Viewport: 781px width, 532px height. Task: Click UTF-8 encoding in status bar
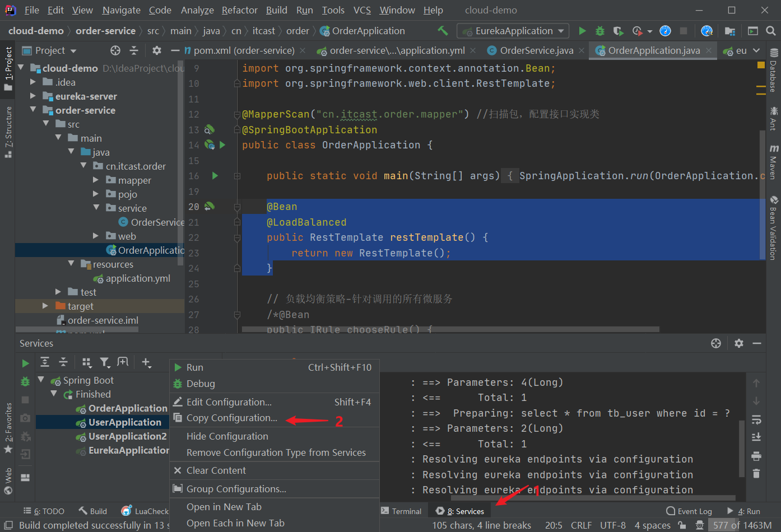click(613, 525)
